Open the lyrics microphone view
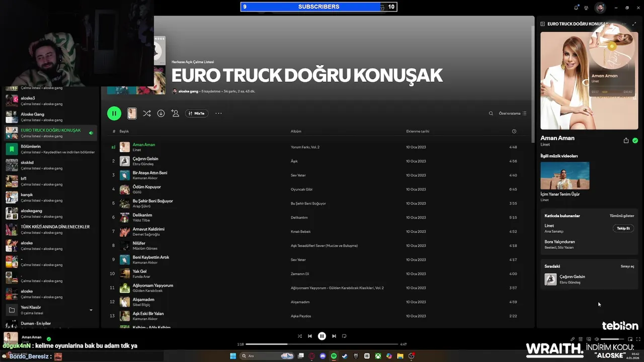Image resolution: width=644 pixels, height=362 pixels. tap(572, 339)
